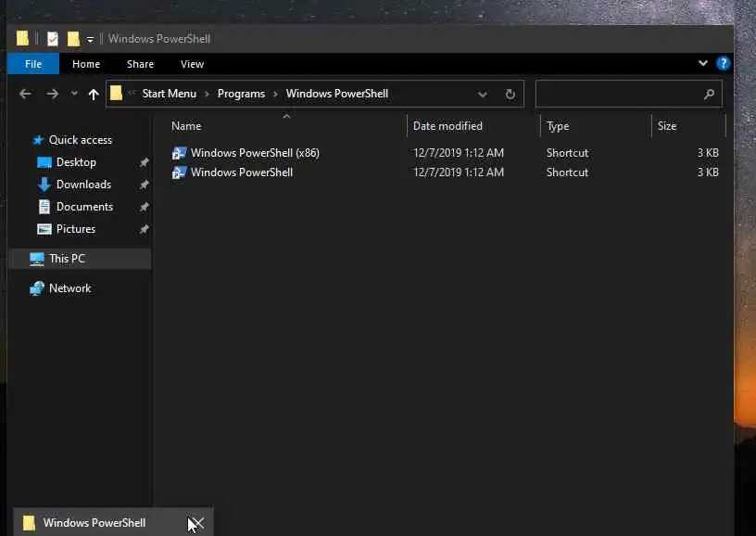Click the pin icon beside Documents

(144, 207)
